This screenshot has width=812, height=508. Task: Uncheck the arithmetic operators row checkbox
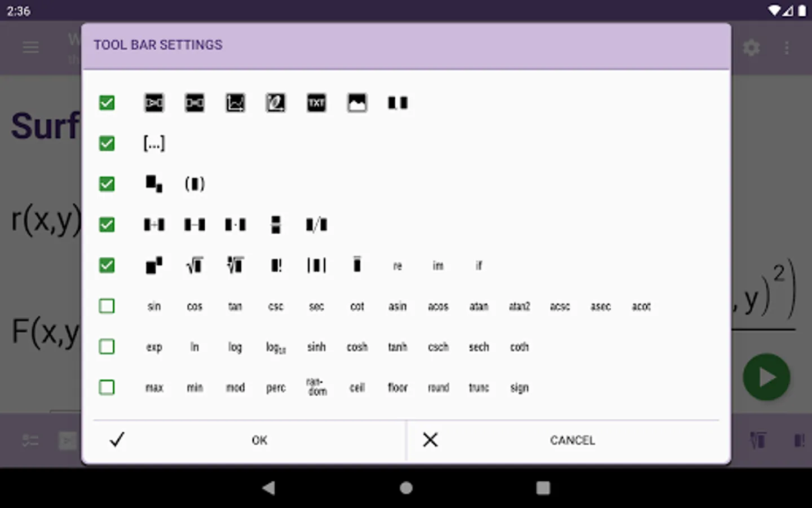click(107, 225)
